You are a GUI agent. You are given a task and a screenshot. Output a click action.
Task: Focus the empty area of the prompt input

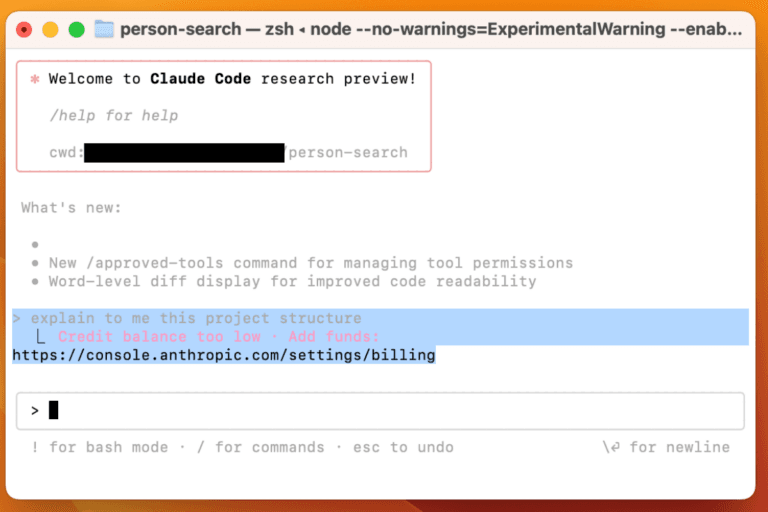coord(400,410)
